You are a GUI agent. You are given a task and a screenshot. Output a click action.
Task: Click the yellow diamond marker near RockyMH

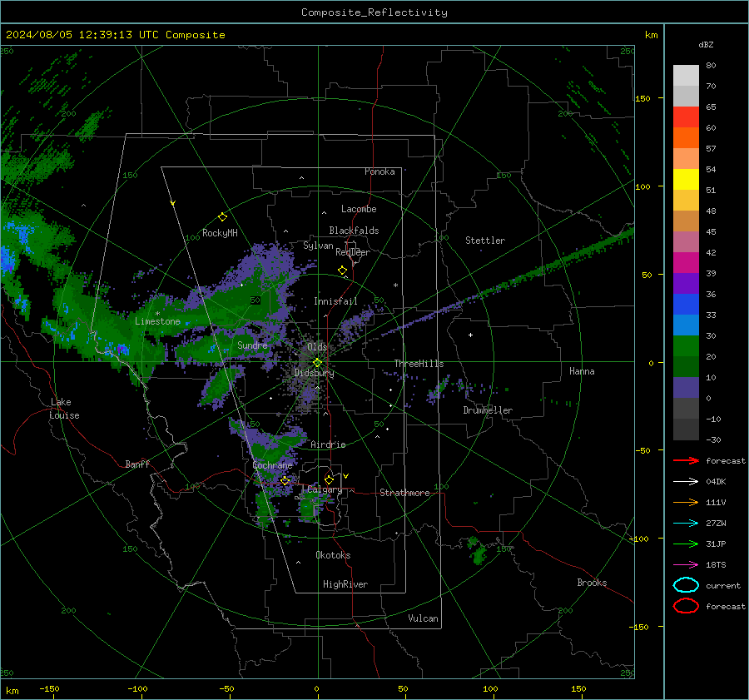[x=222, y=217]
